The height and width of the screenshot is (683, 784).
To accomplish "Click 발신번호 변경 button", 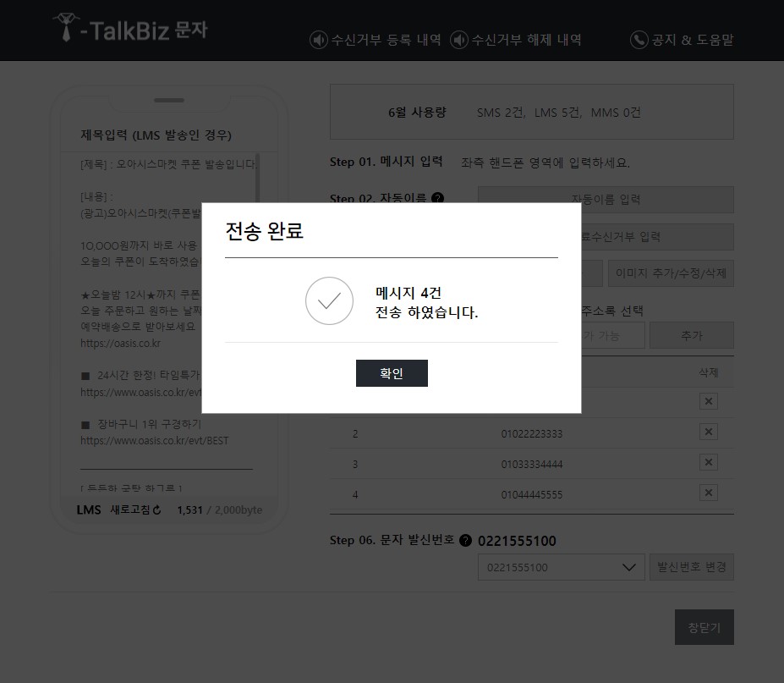I will (x=692, y=567).
